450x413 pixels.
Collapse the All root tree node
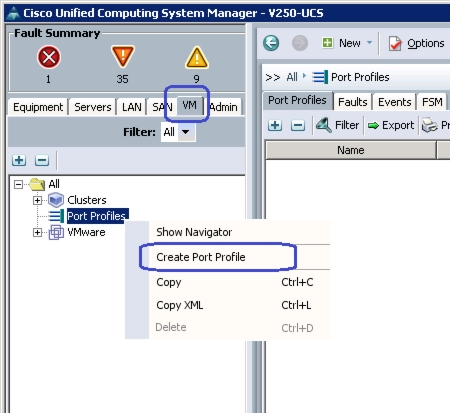pos(19,184)
